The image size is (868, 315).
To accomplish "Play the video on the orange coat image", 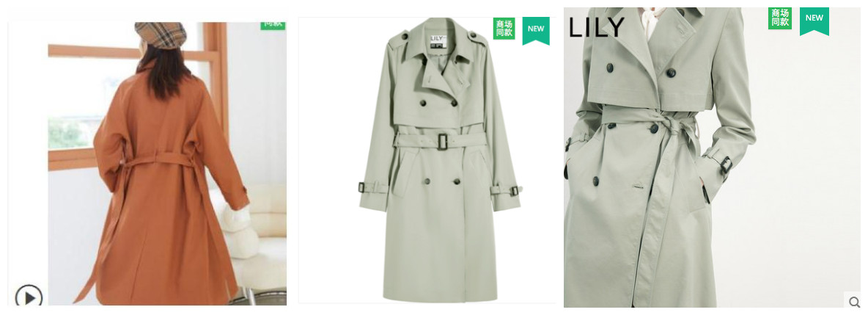I will (29, 297).
